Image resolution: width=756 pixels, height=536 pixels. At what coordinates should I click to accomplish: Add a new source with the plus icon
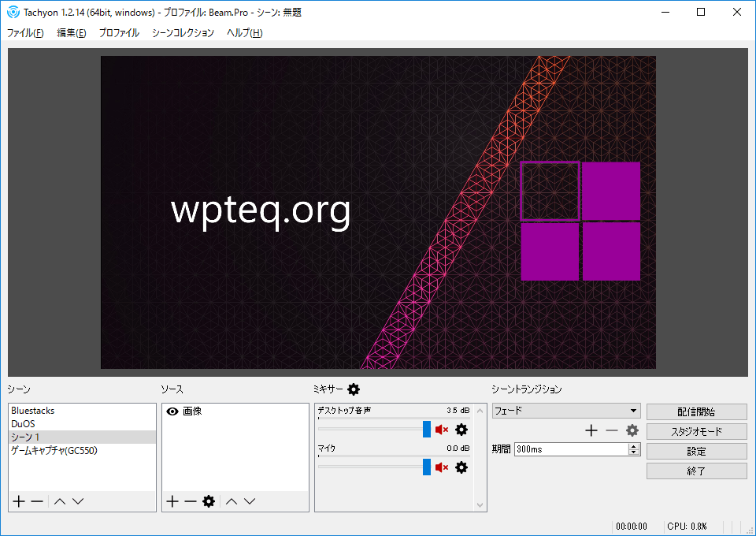pos(171,501)
